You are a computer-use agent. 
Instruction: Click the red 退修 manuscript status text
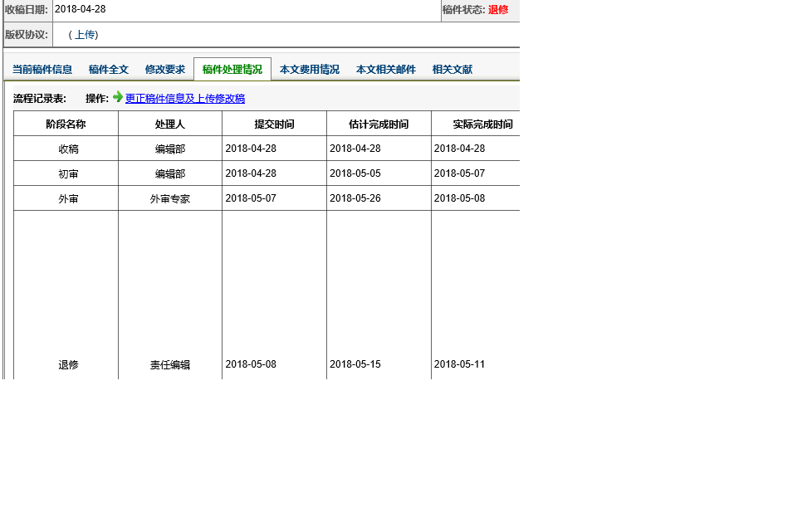pos(498,10)
